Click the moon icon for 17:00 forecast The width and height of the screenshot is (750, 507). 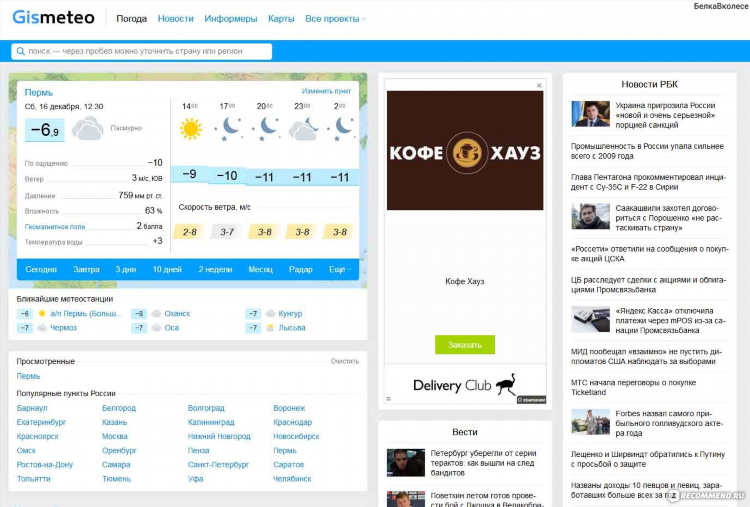click(x=228, y=128)
